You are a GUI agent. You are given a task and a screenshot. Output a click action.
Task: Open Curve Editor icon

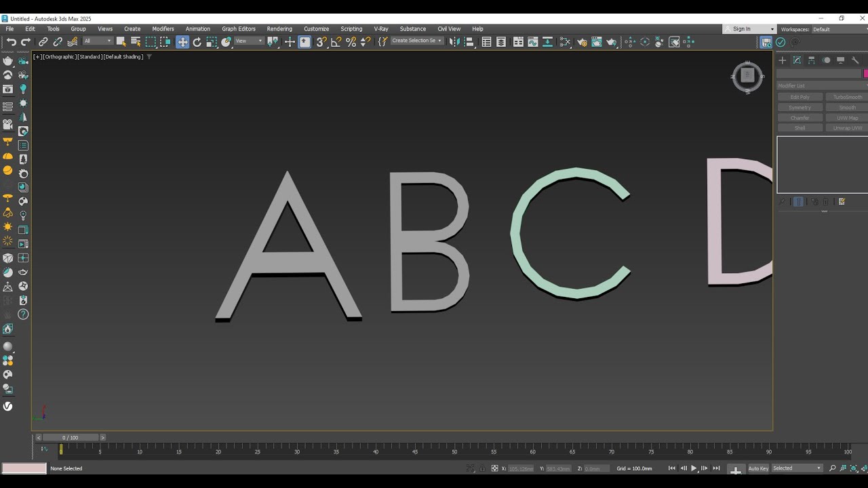coord(532,42)
